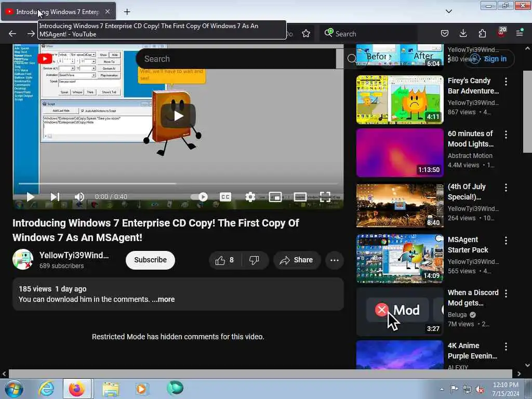Enable the miniplayer
The height and width of the screenshot is (399, 532).
pyautogui.click(x=275, y=197)
